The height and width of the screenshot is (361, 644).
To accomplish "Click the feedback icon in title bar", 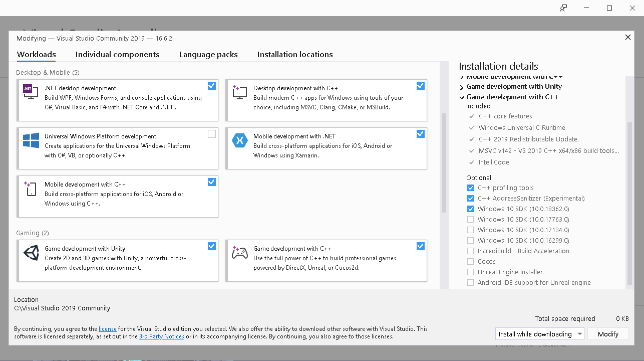I will (563, 8).
